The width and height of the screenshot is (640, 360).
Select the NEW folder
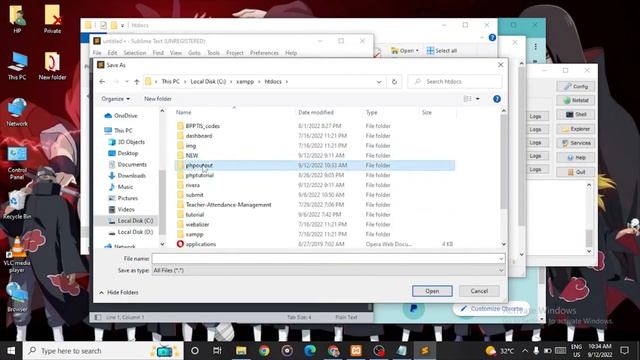coord(192,156)
